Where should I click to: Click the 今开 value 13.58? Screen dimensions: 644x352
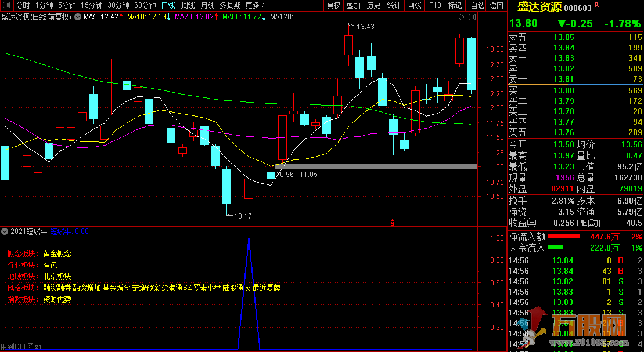point(563,144)
